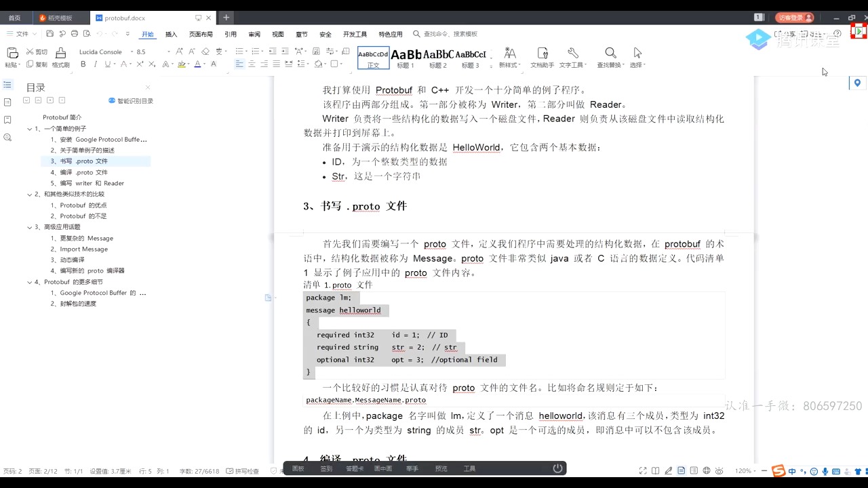Collapse the '3、高级应用话题' outline node
868x488 pixels.
29,227
